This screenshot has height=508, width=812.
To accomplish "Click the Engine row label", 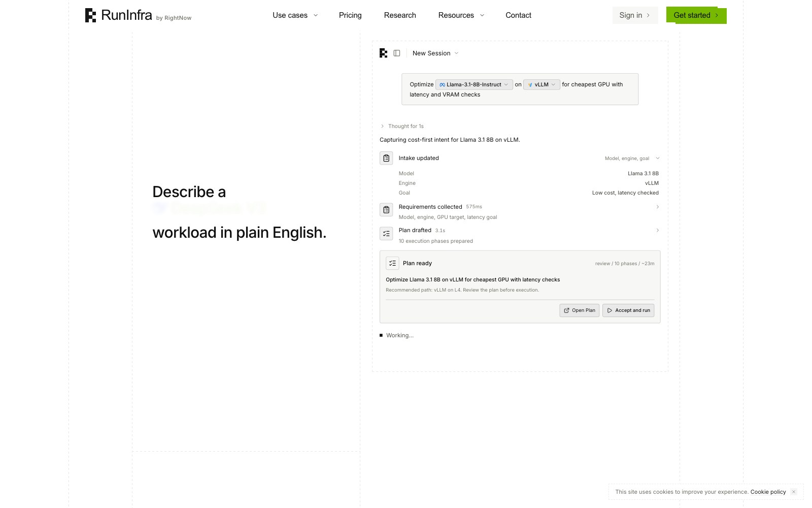I will click(407, 183).
